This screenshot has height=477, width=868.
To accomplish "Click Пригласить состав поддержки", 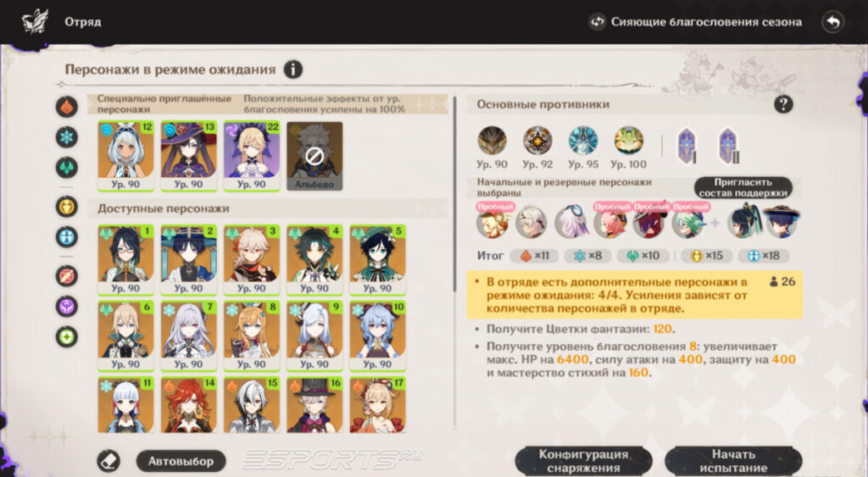I will pyautogui.click(x=743, y=187).
